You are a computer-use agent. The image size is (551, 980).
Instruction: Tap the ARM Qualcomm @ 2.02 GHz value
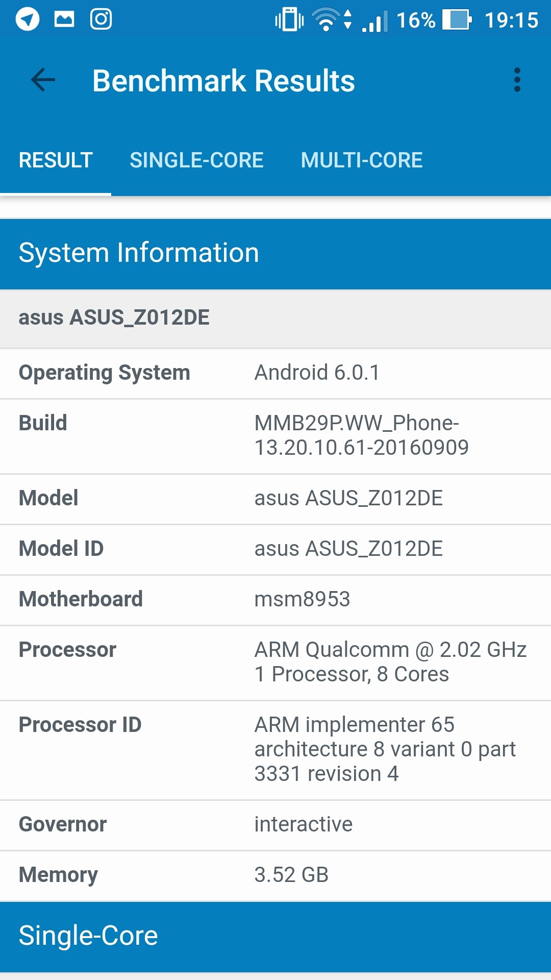tap(391, 662)
